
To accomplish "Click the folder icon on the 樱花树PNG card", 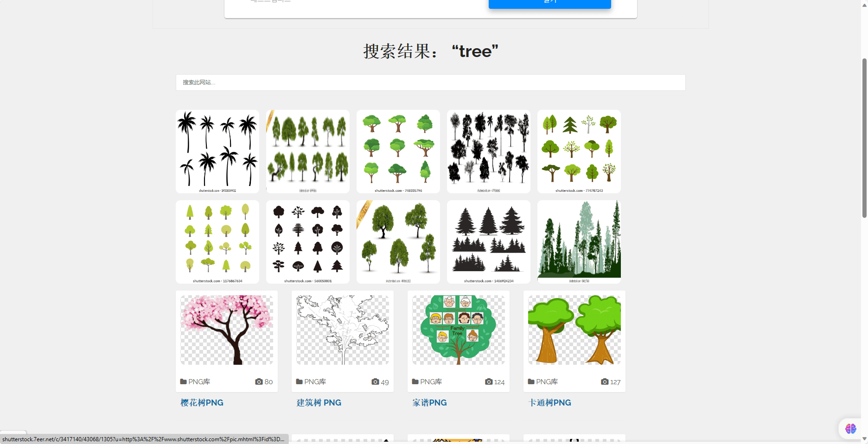I will [x=184, y=382].
